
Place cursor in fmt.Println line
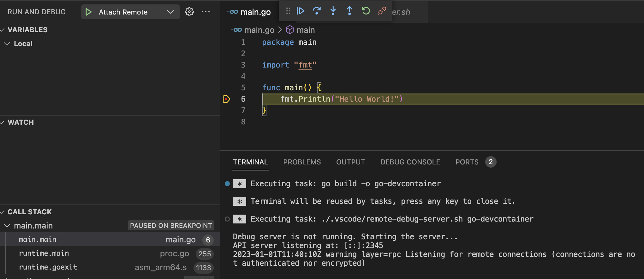(x=342, y=99)
